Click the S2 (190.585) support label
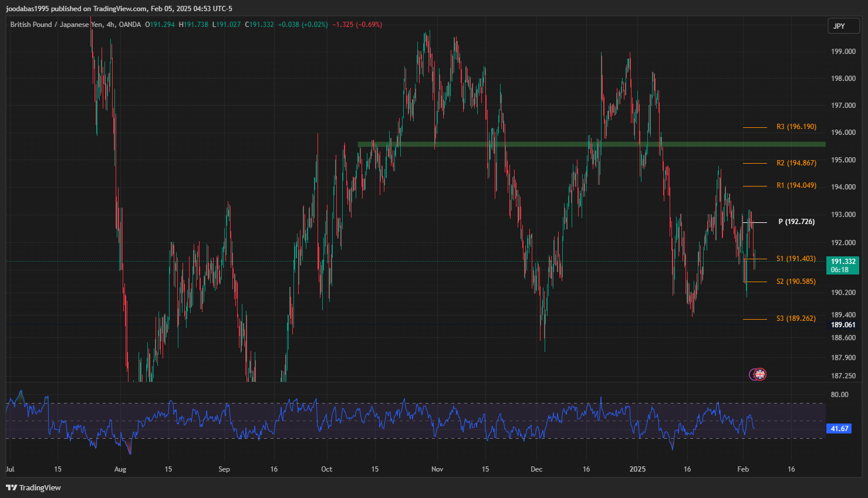Image resolution: width=868 pixels, height=498 pixels. pyautogui.click(x=796, y=282)
